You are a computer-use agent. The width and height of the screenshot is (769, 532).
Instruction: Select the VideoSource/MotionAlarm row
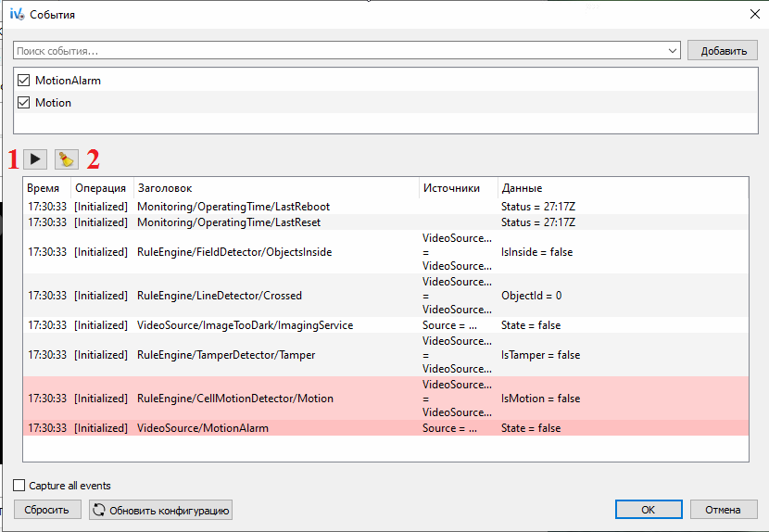pos(386,428)
